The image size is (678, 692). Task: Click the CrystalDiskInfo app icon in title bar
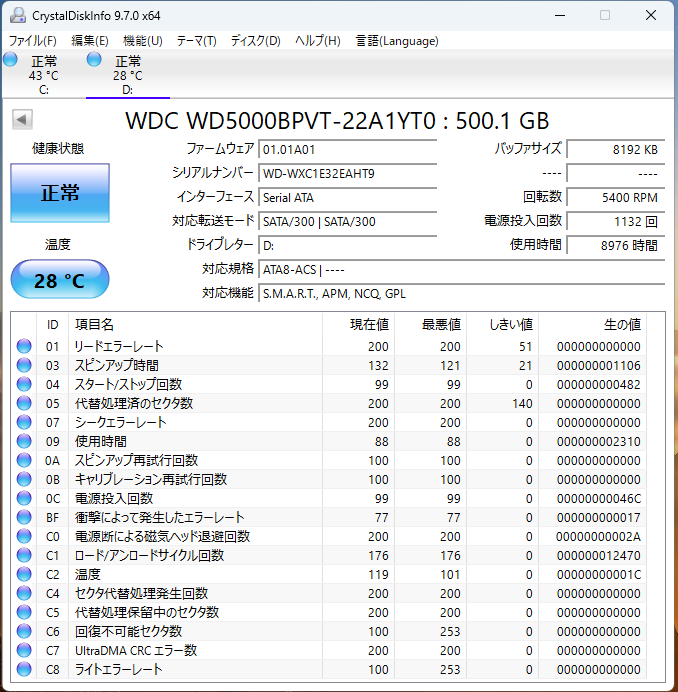18,15
